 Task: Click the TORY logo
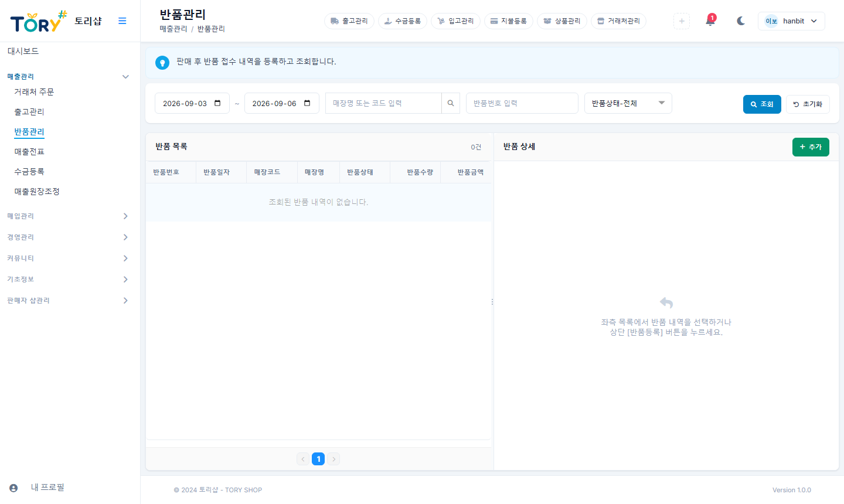pos(39,21)
